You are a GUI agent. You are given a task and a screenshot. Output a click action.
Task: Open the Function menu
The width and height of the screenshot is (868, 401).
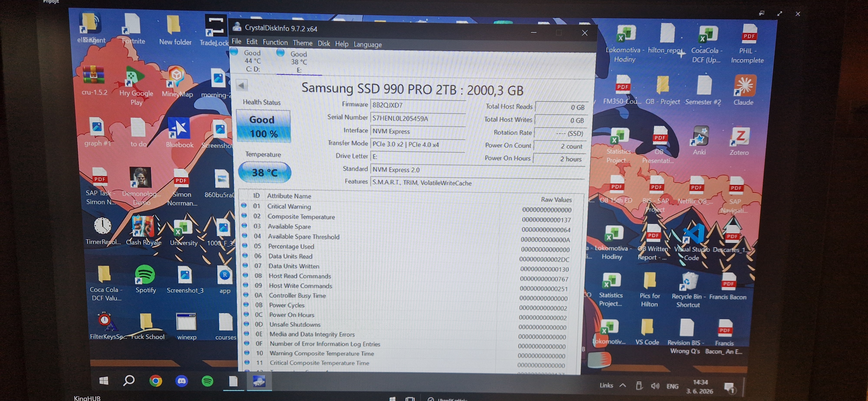coord(275,42)
